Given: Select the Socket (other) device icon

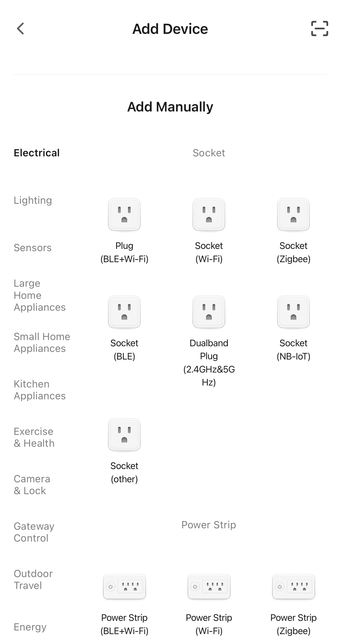Looking at the screenshot, I should [124, 435].
